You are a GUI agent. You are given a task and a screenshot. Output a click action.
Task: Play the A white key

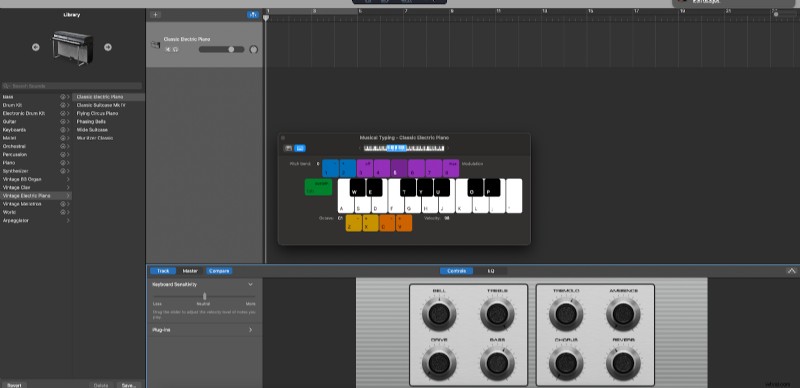[343, 204]
